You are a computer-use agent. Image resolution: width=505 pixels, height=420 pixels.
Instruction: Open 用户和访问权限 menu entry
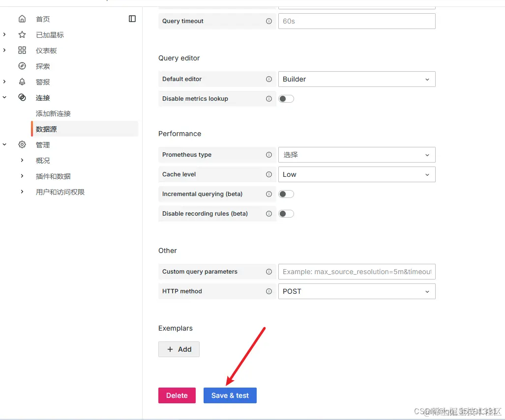tap(60, 192)
